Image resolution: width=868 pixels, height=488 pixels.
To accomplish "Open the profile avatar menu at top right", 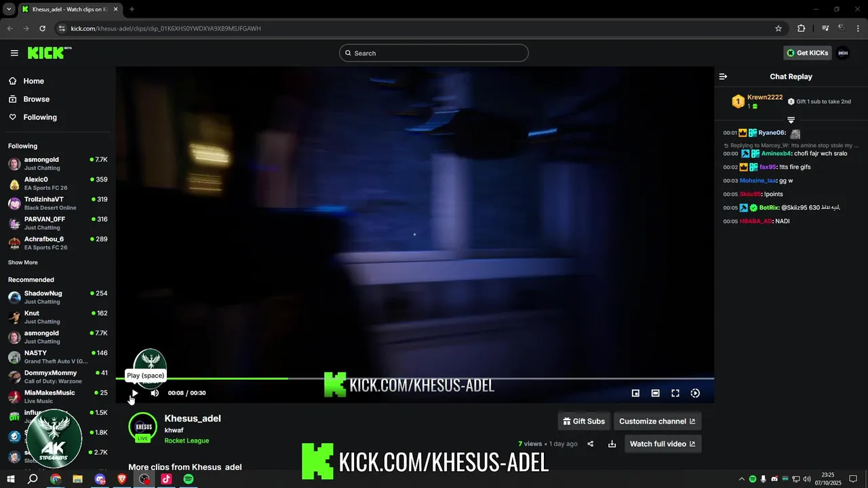I will [x=843, y=53].
